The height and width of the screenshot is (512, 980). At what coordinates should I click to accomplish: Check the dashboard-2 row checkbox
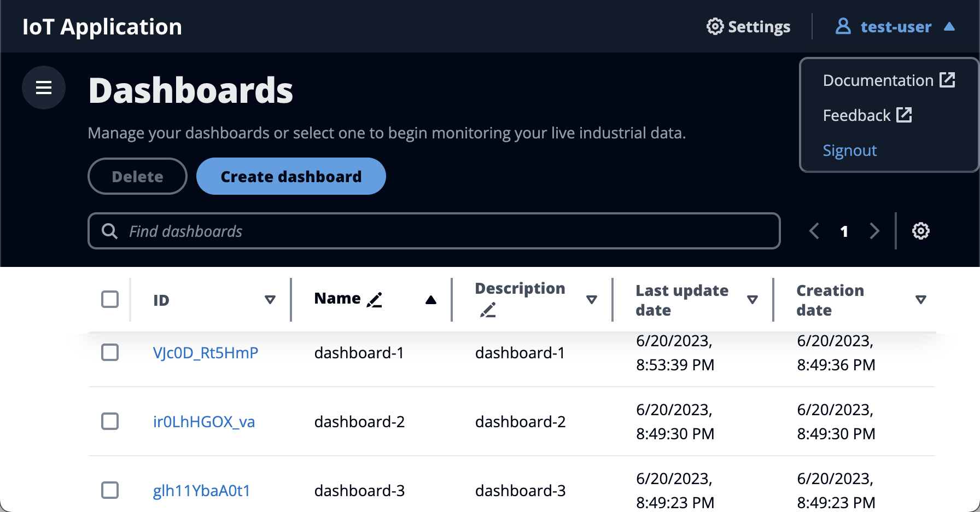110,421
